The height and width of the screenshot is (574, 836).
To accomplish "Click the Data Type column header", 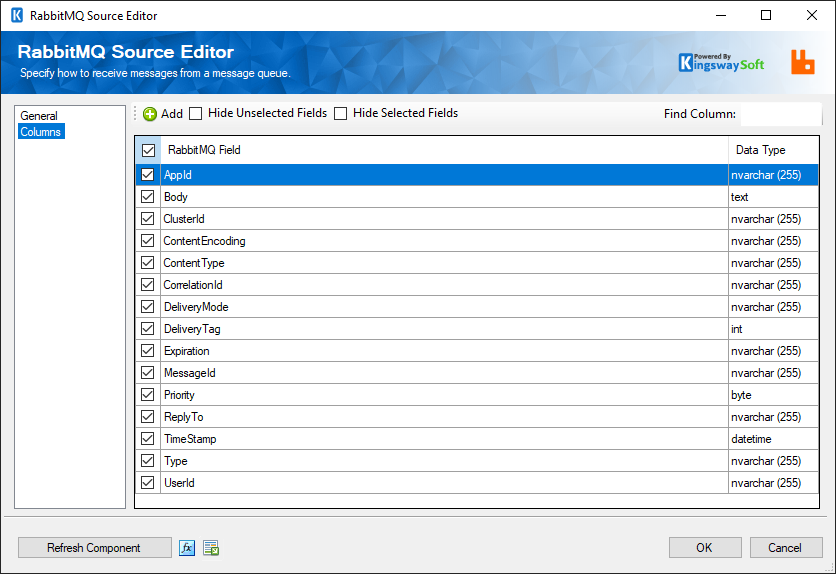I will [760, 150].
